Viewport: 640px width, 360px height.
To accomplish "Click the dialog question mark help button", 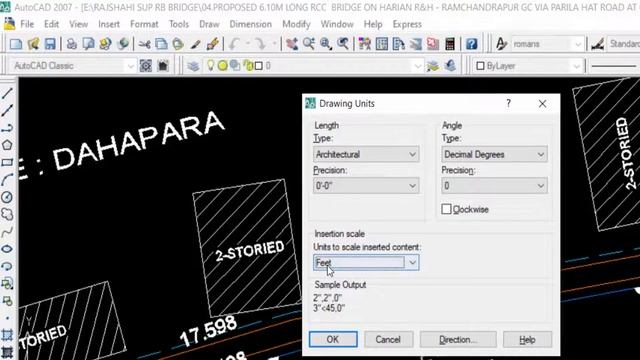I will (x=509, y=104).
